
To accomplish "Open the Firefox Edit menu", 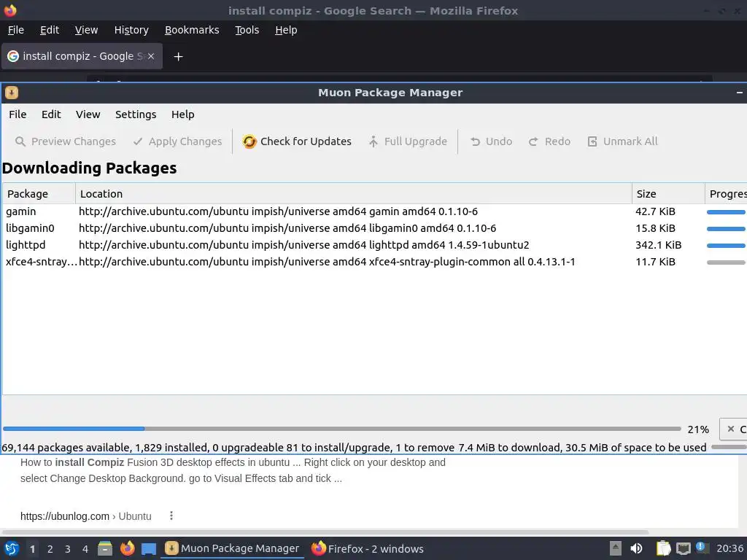I will pos(50,30).
